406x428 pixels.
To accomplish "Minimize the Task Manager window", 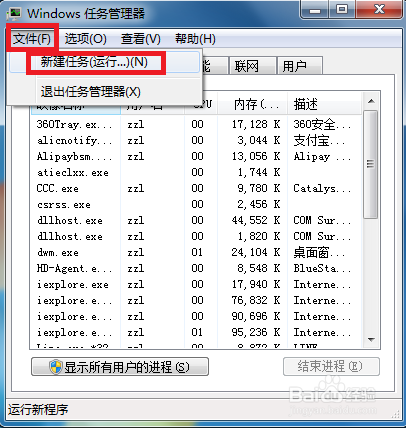I will [x=315, y=10].
